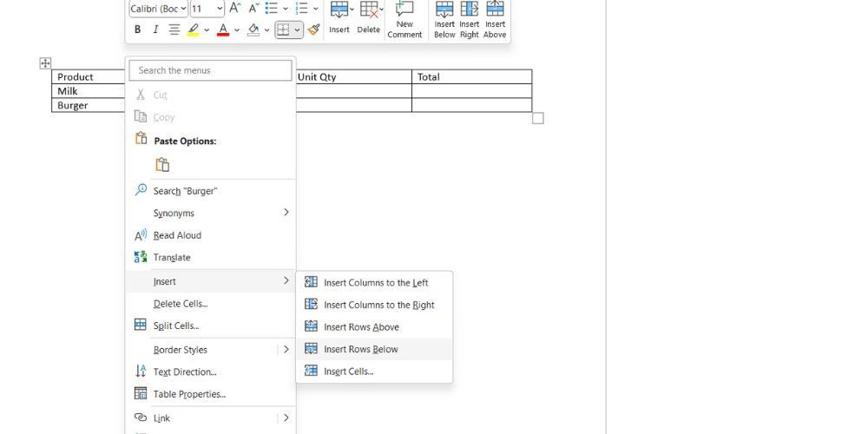Image resolution: width=868 pixels, height=434 pixels.
Task: Click the Italic formatting icon
Action: coord(155,30)
